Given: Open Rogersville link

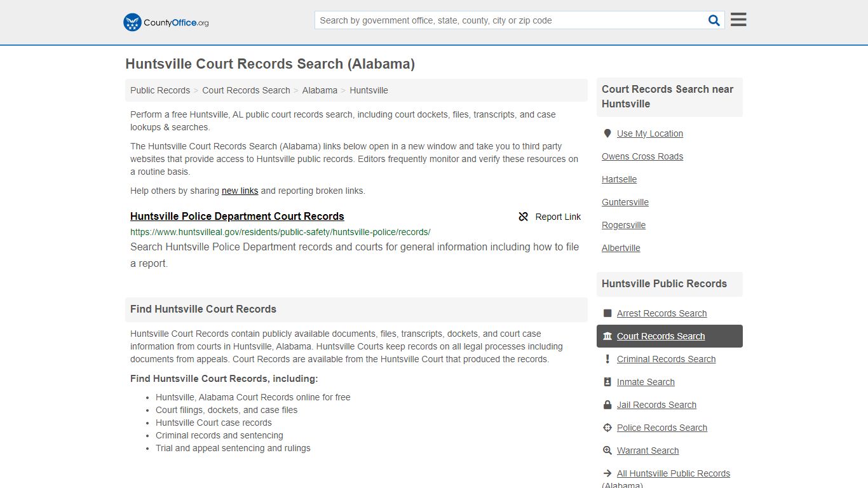Looking at the screenshot, I should [623, 225].
